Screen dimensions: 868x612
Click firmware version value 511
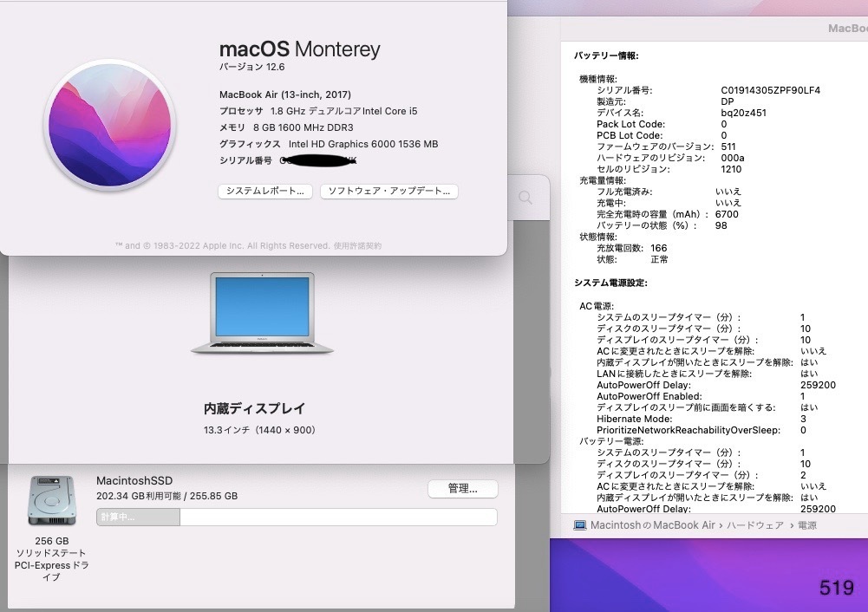728,146
